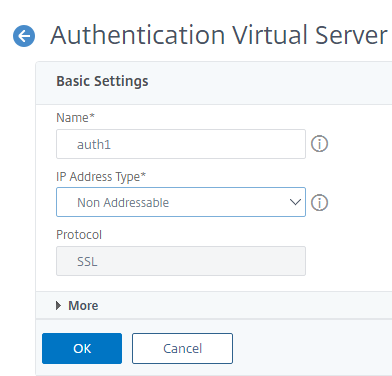The height and width of the screenshot is (376, 392).
Task: Show info for IP Address Type
Action: 319,203
